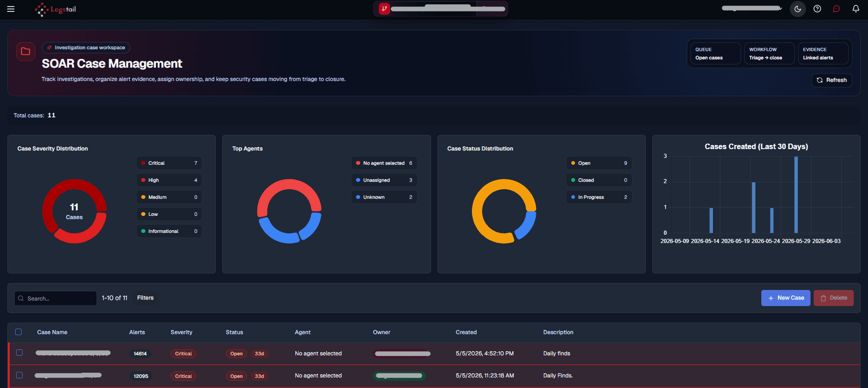The width and height of the screenshot is (868, 388).
Task: Sort by the Alerts column
Action: (137, 332)
